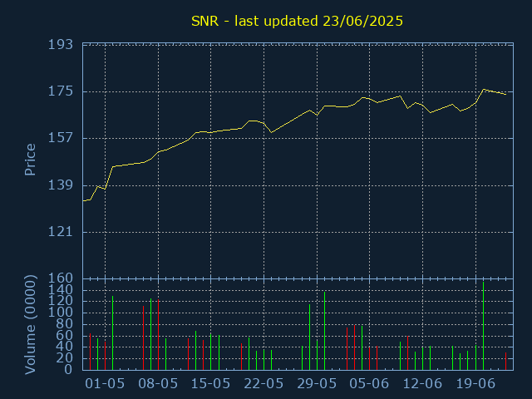Click the chart title "SNR - last updated 23/06/2025"
The width and height of the screenshot is (532, 399).
297,21
